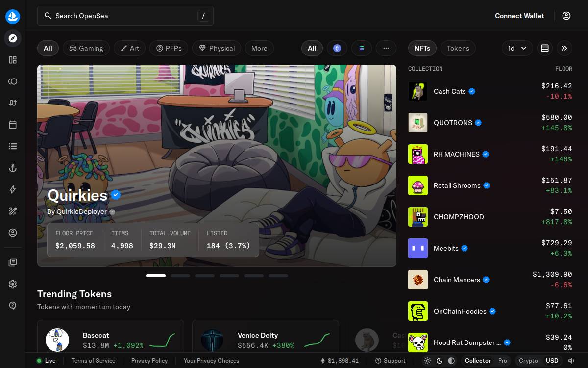Select the PFPs category
This screenshot has width=588, height=368.
[x=169, y=48]
